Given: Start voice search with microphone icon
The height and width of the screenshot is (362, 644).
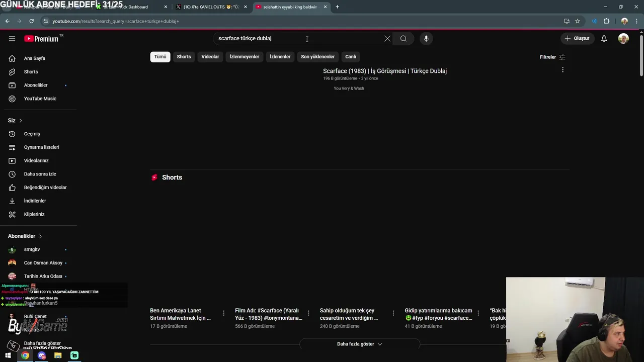Looking at the screenshot, I should [x=426, y=39].
